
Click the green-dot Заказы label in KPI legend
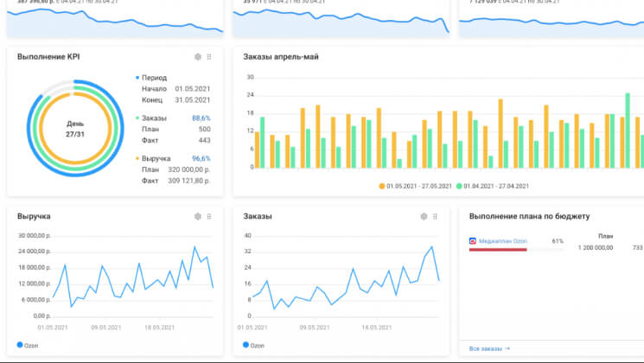tap(154, 118)
